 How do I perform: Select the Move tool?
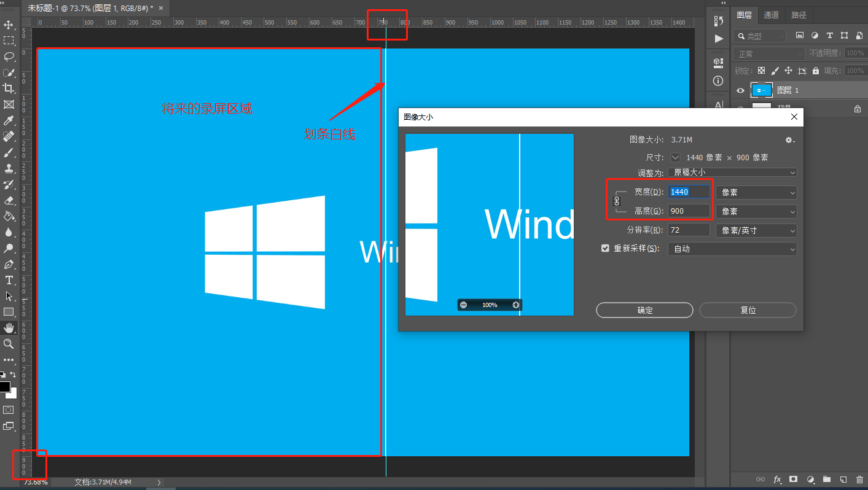click(9, 25)
